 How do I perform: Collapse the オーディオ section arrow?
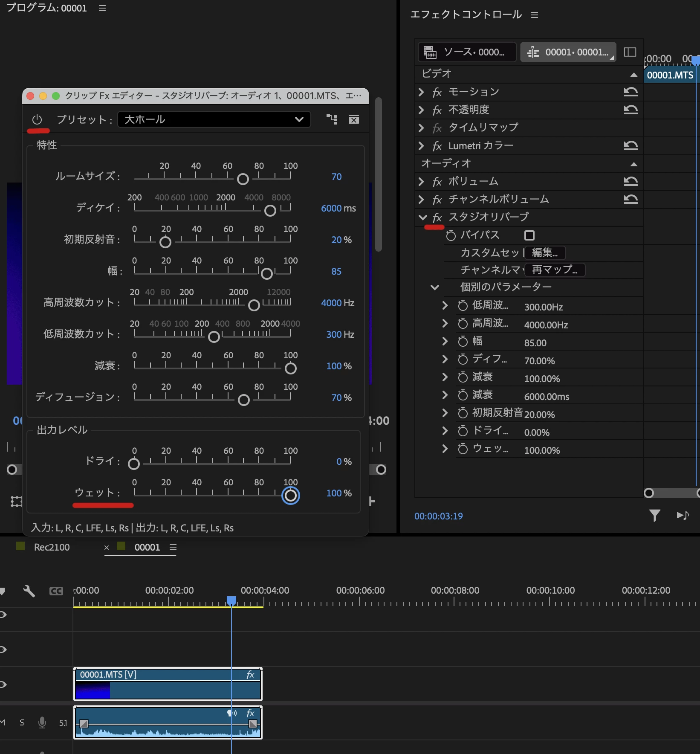click(x=634, y=164)
